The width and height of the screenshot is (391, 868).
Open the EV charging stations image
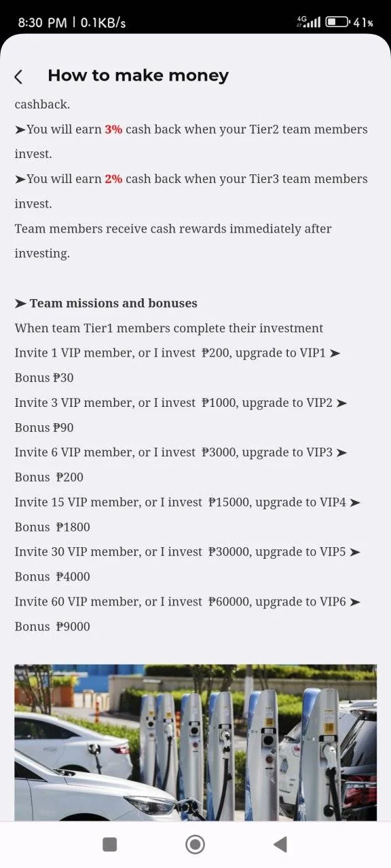click(195, 743)
